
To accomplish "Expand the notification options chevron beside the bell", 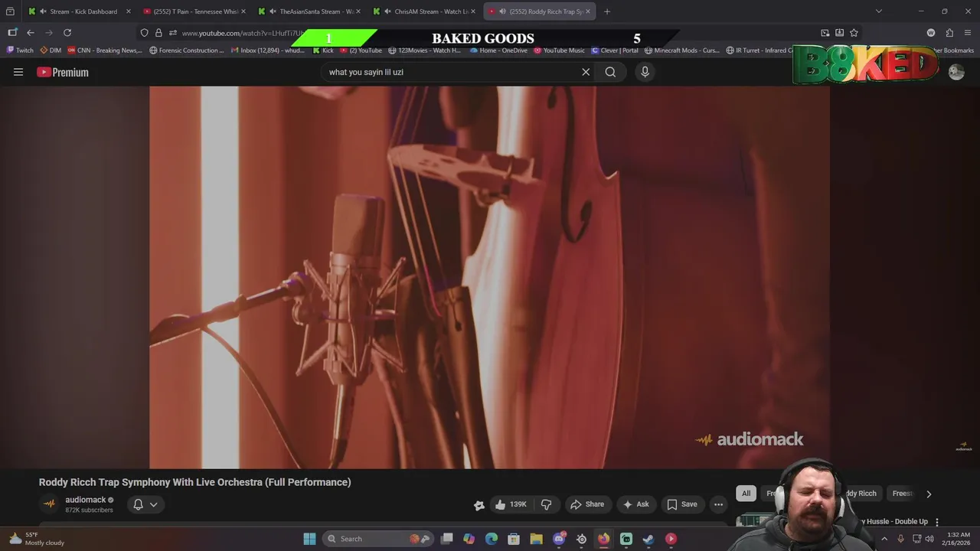I will 153,504.
